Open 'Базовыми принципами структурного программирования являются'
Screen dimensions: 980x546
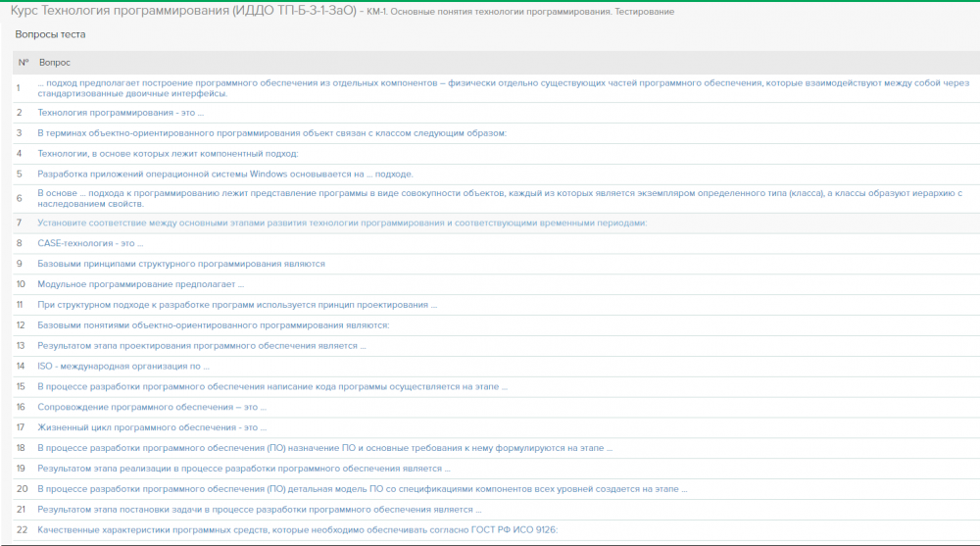coord(181,264)
